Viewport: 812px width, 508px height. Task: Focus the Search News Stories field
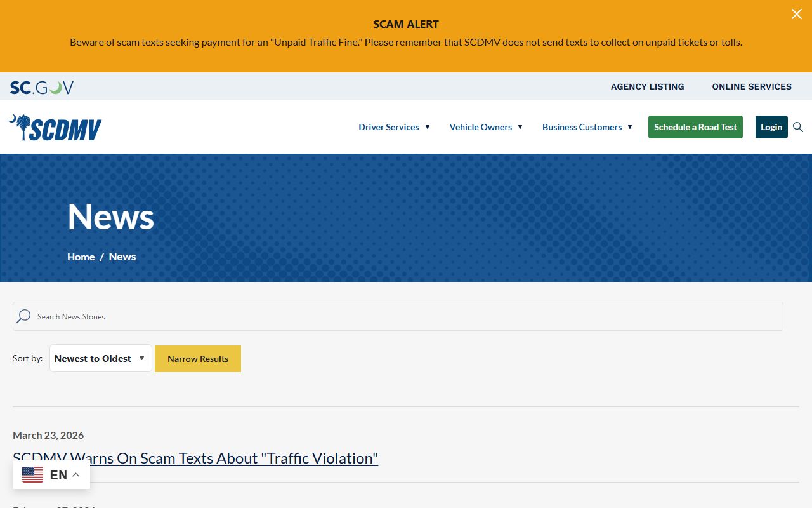click(398, 316)
